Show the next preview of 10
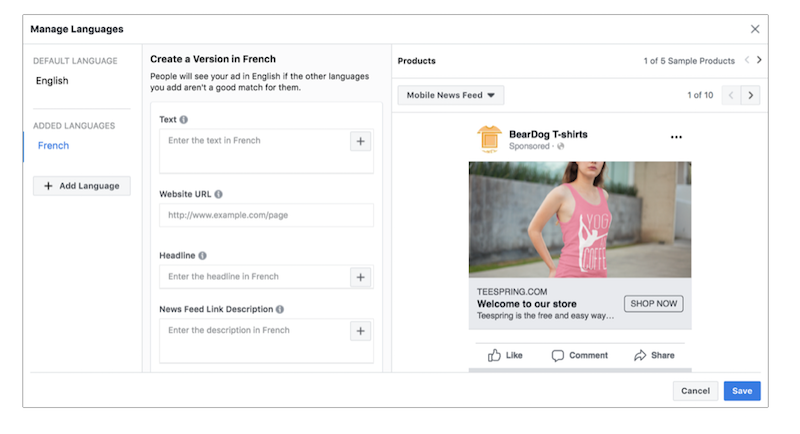This screenshot has width=800, height=434. tap(751, 96)
